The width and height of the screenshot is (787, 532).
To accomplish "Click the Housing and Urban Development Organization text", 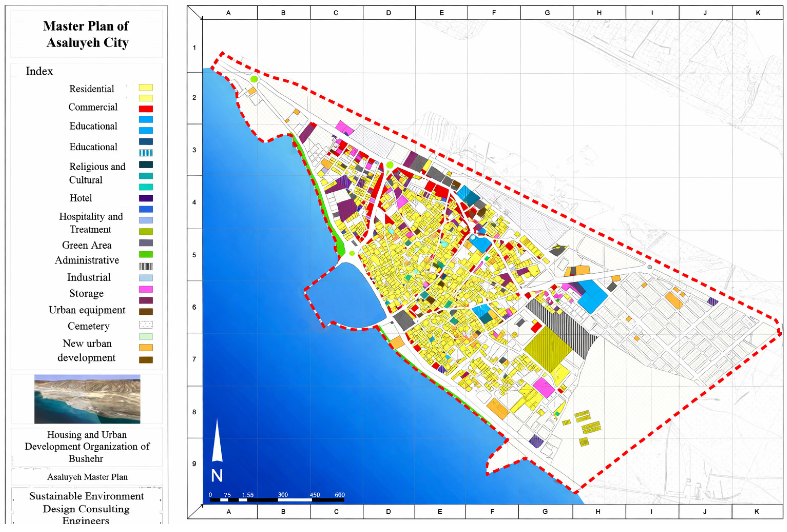I will click(87, 446).
